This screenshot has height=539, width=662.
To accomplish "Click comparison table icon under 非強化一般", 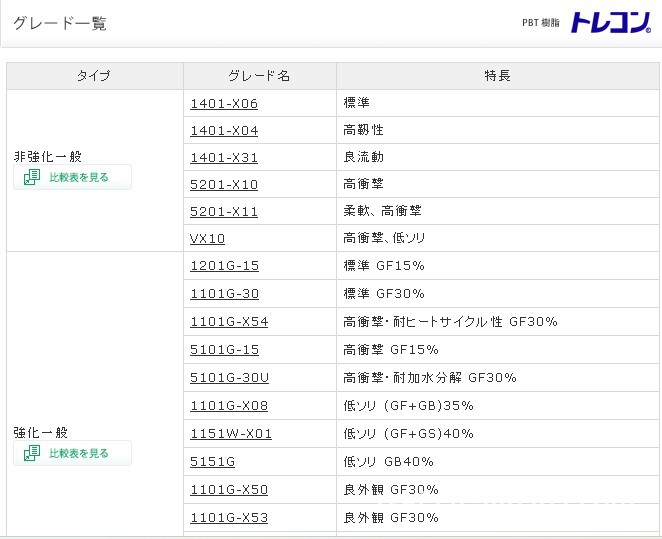I will click(32, 178).
